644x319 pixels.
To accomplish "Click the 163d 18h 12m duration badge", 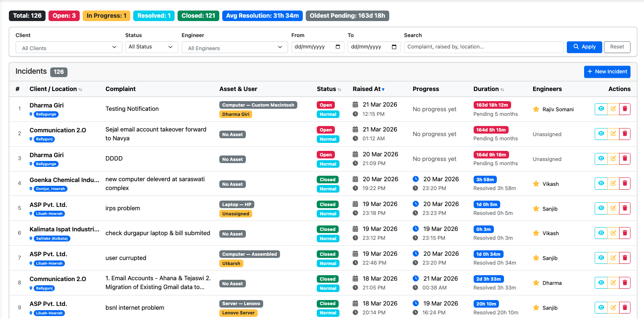I will click(x=492, y=105).
